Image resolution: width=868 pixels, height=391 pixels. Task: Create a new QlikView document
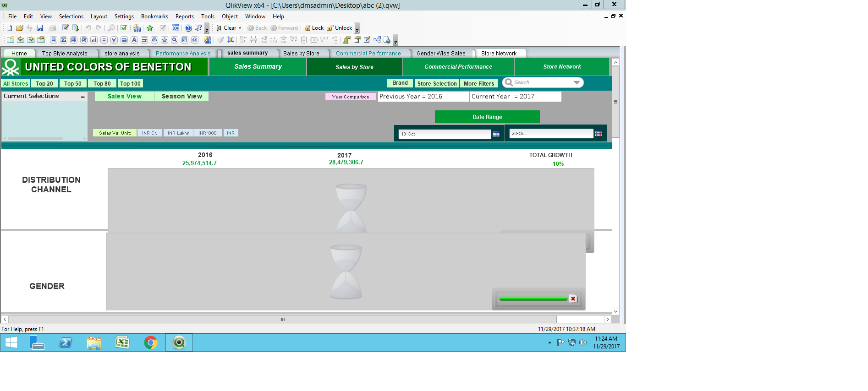click(x=9, y=28)
